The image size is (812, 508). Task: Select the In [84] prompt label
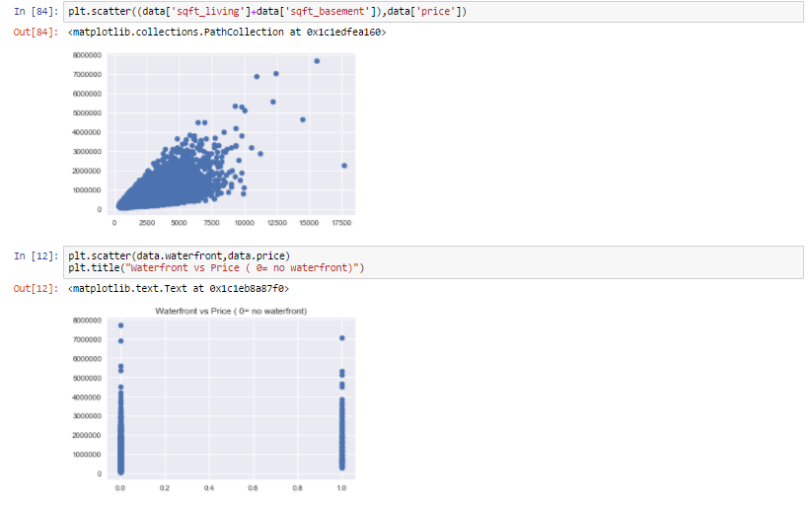pyautogui.click(x=37, y=11)
